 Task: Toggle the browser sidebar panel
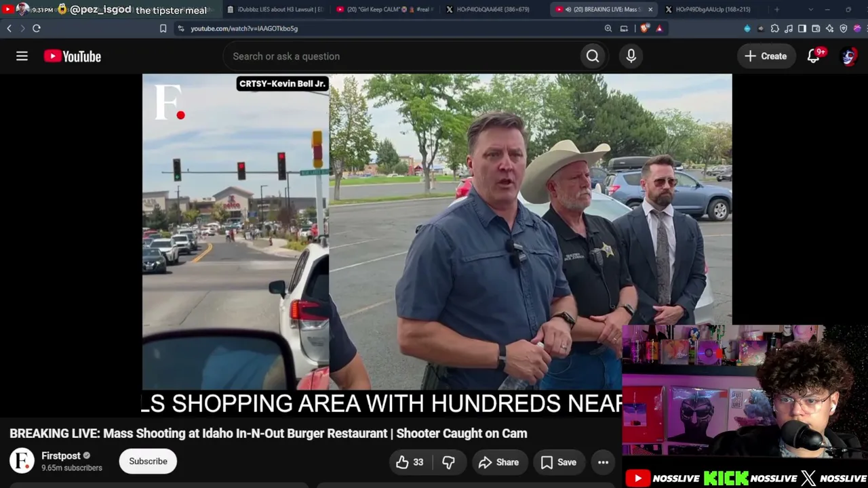pyautogui.click(x=802, y=28)
